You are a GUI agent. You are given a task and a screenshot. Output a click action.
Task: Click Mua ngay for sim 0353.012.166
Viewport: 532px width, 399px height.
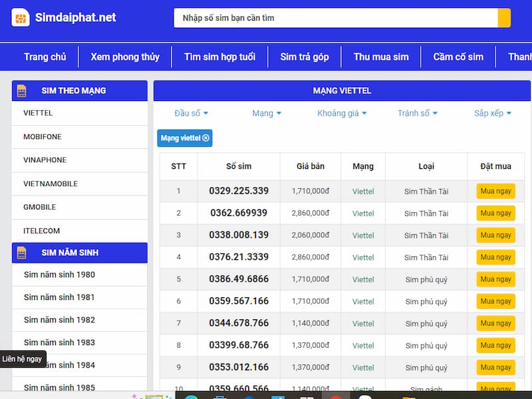(x=495, y=368)
